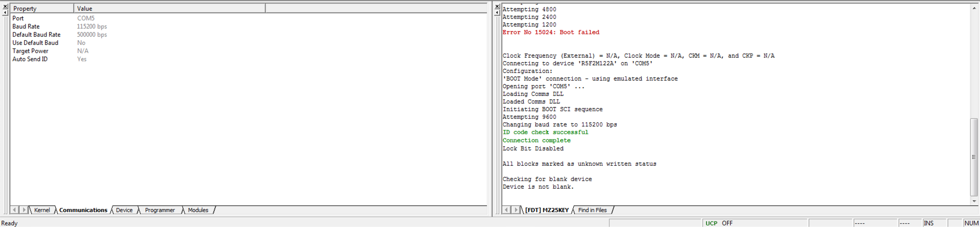980x227 pixels.
Task: Select the Default Baud Rate property row
Action: click(248, 35)
